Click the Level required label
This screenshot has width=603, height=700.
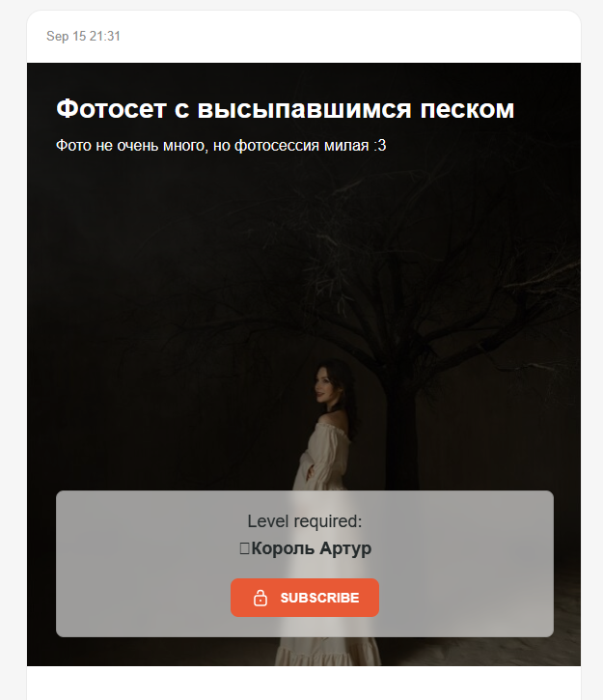tap(305, 521)
